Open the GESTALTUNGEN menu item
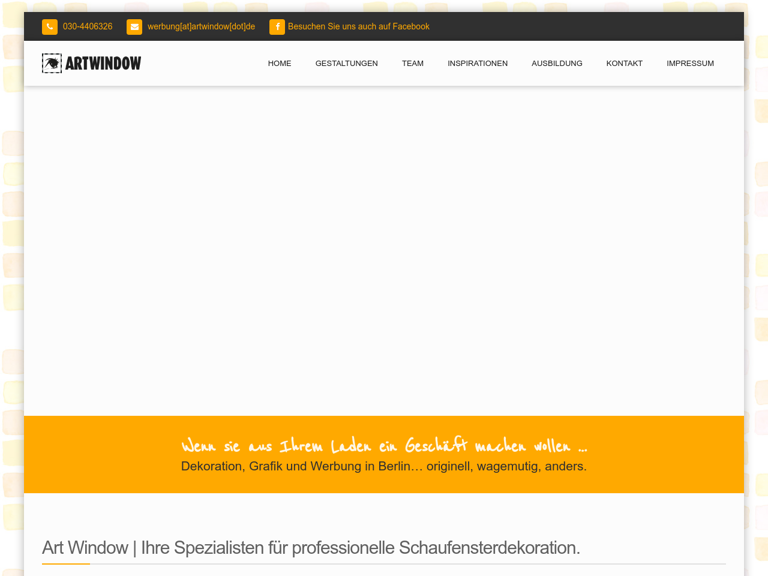Viewport: 768px width, 576px height. [x=346, y=63]
